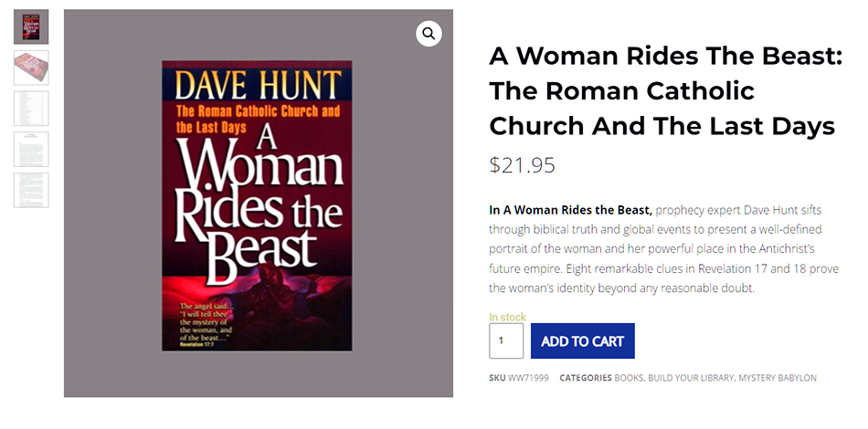868x429 pixels.
Task: Select the fourth preview page thumbnail
Action: coord(31,149)
